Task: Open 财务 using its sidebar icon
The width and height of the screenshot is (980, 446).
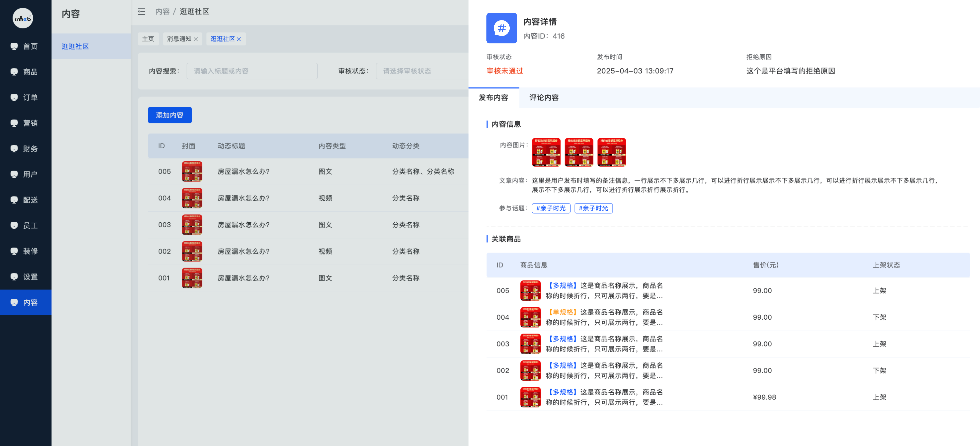Action: (14, 148)
